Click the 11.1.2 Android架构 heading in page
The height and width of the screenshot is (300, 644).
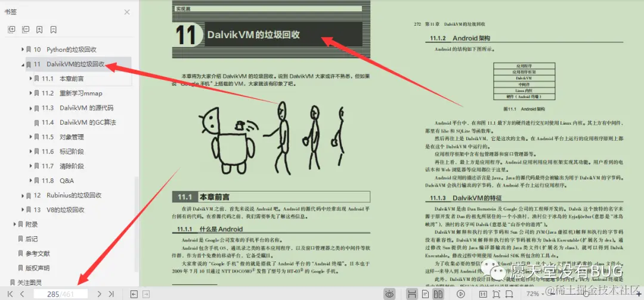pyautogui.click(x=460, y=38)
